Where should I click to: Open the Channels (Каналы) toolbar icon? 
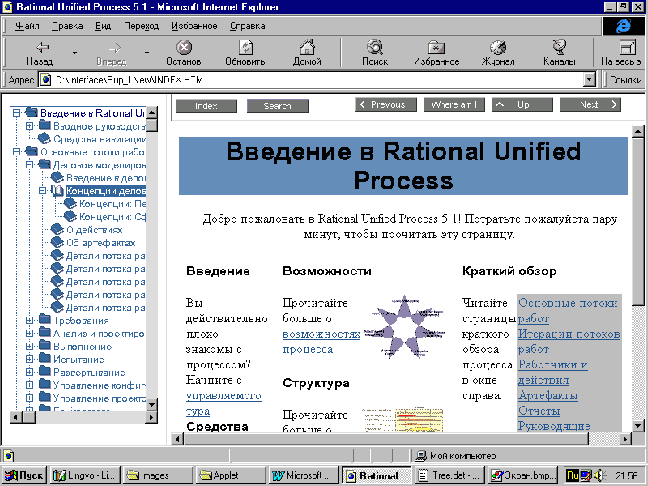coord(559,48)
